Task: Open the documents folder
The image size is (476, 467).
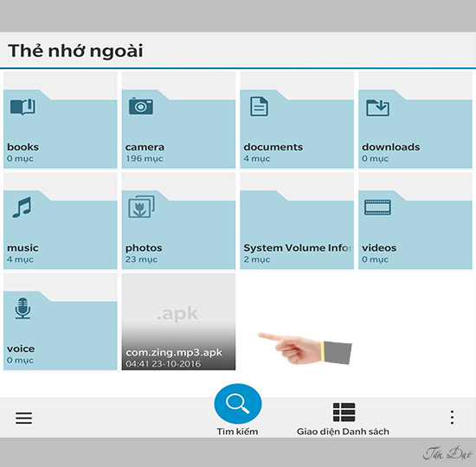Action: click(297, 120)
